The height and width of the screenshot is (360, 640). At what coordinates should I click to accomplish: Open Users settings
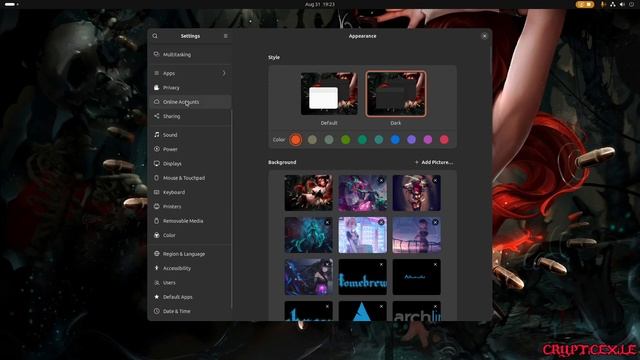(x=190, y=282)
